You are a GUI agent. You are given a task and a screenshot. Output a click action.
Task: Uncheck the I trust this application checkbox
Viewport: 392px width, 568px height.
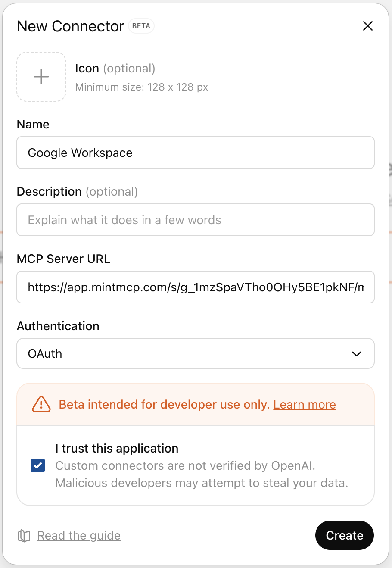(38, 465)
